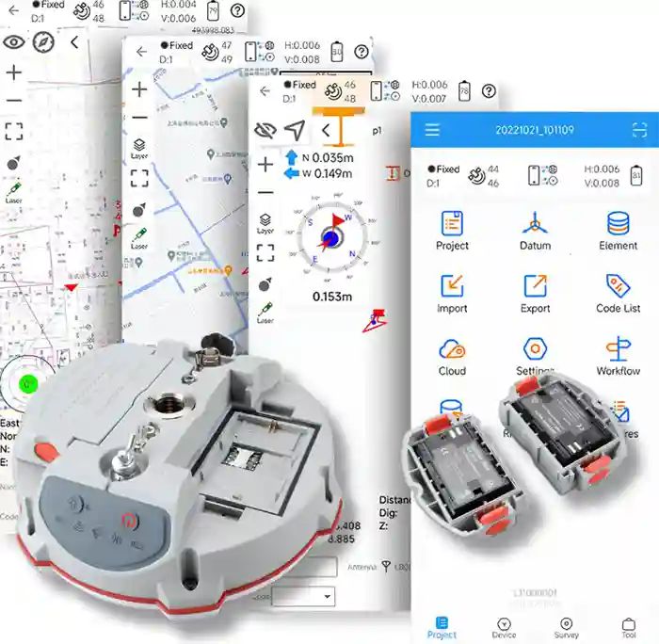
Task: Go back with arrow in stakeout screen
Action: 265,90
